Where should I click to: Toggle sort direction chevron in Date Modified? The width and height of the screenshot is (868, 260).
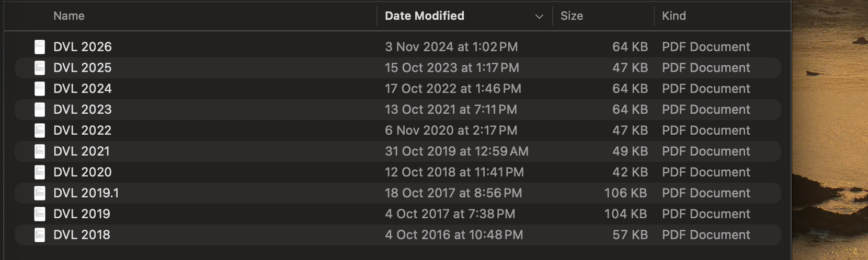[x=539, y=17]
